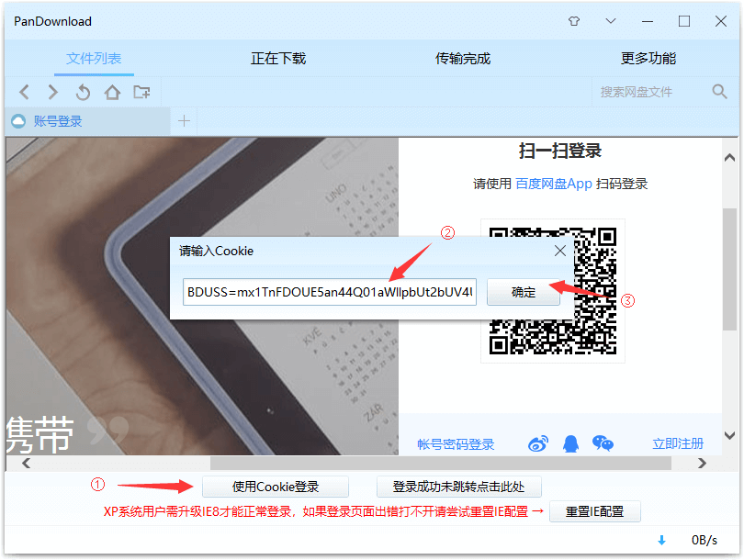This screenshot has width=744, height=560.
Task: Click the back navigation arrow
Action: [24, 92]
